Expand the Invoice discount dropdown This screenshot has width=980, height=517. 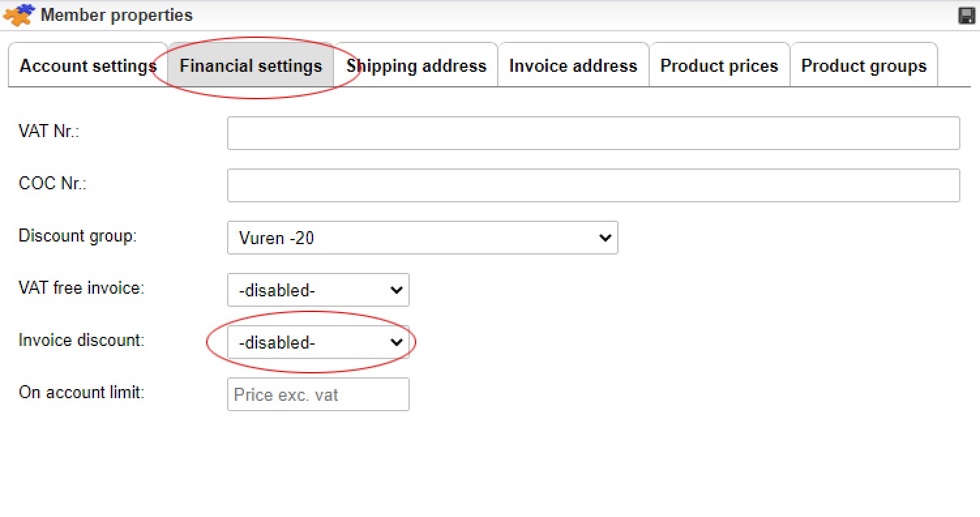pos(318,342)
